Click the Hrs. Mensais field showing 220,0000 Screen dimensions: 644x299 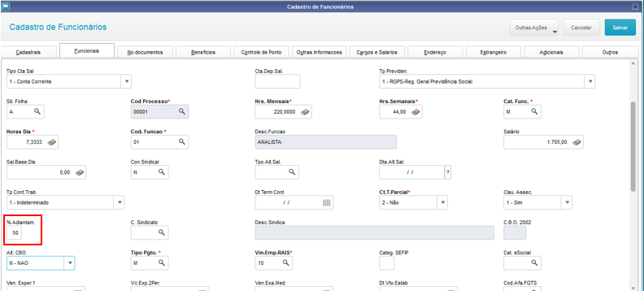coord(284,111)
